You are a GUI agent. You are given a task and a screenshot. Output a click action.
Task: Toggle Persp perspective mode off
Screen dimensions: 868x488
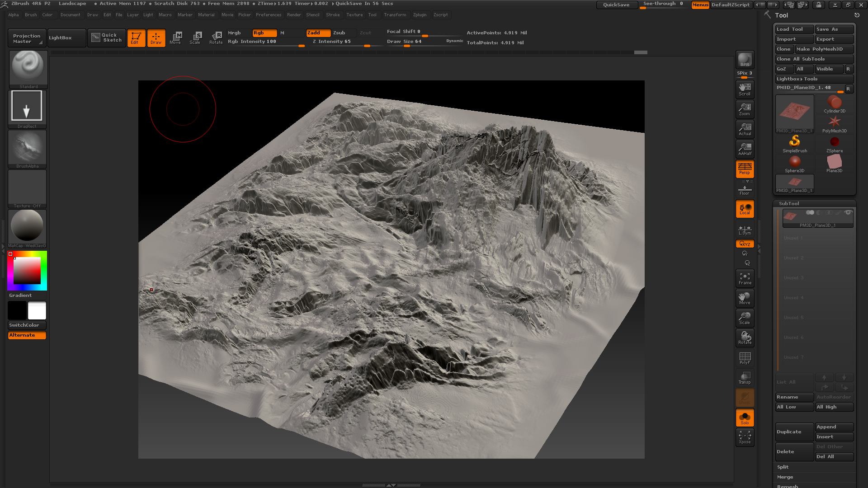(x=745, y=169)
